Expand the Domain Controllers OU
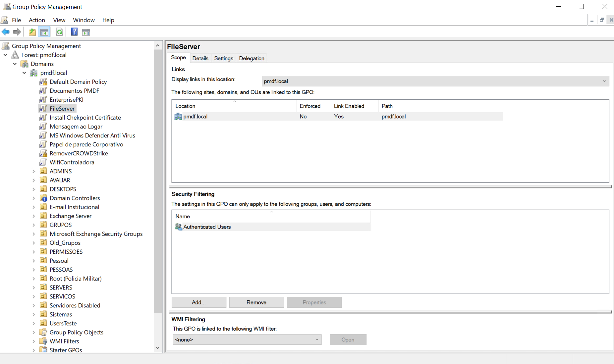The width and height of the screenshot is (614, 364). 33,198
